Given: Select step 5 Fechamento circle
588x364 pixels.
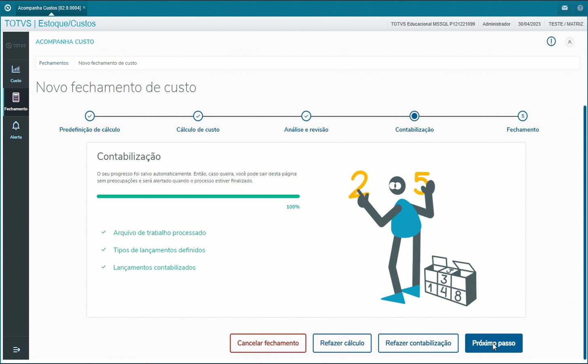Looking at the screenshot, I should pyautogui.click(x=522, y=116).
